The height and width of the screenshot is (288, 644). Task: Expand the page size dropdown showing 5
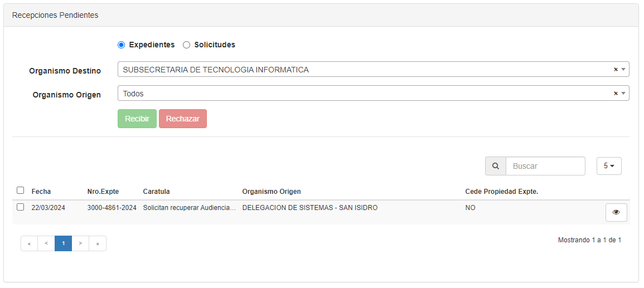[x=609, y=166]
